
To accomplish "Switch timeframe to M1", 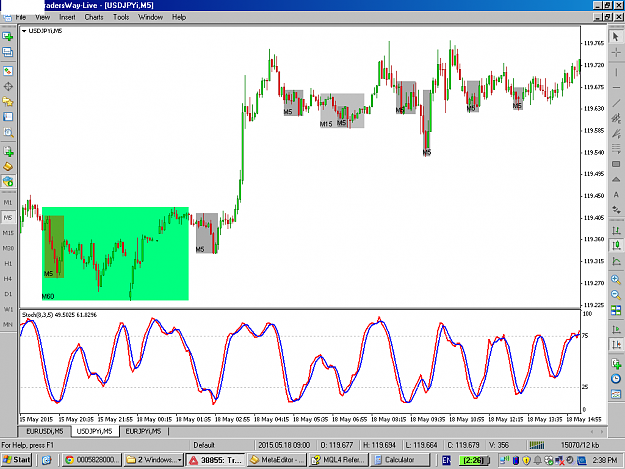I will click(8, 202).
